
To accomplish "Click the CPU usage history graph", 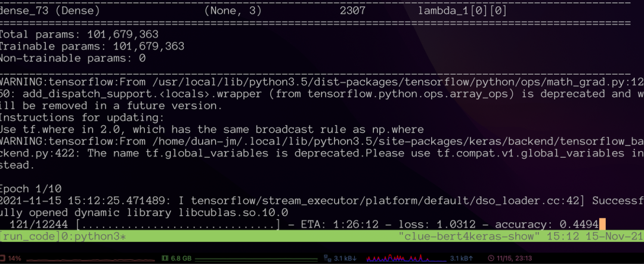I will (x=89, y=259).
